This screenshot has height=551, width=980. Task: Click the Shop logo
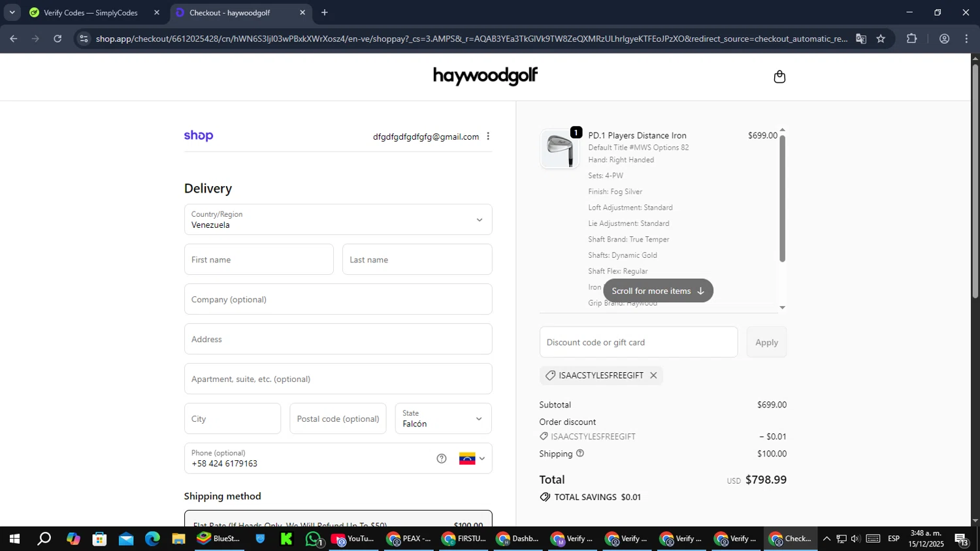199,136
